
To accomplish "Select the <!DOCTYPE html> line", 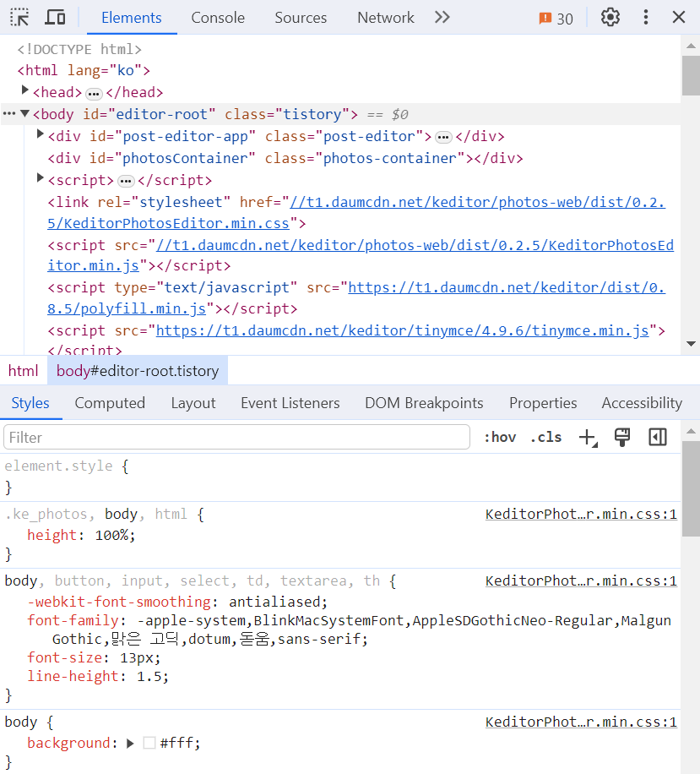I will (79, 49).
